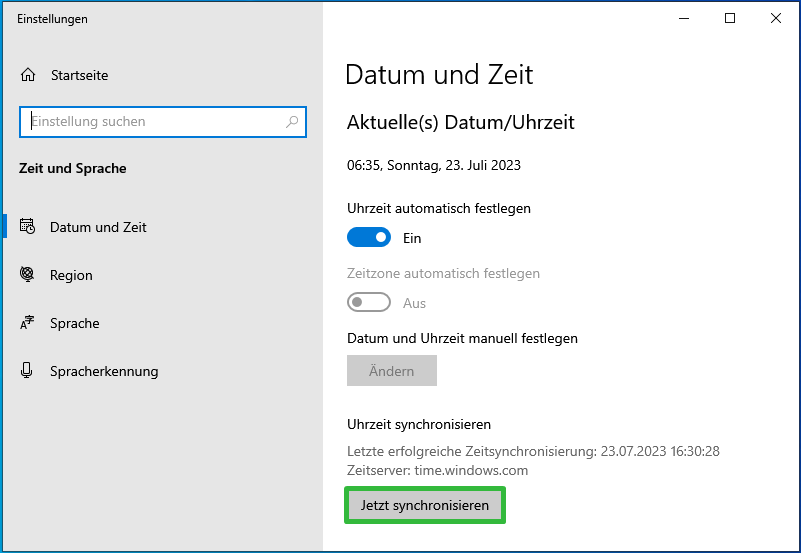
Task: Maximize the Einstellungen window
Action: [730, 18]
